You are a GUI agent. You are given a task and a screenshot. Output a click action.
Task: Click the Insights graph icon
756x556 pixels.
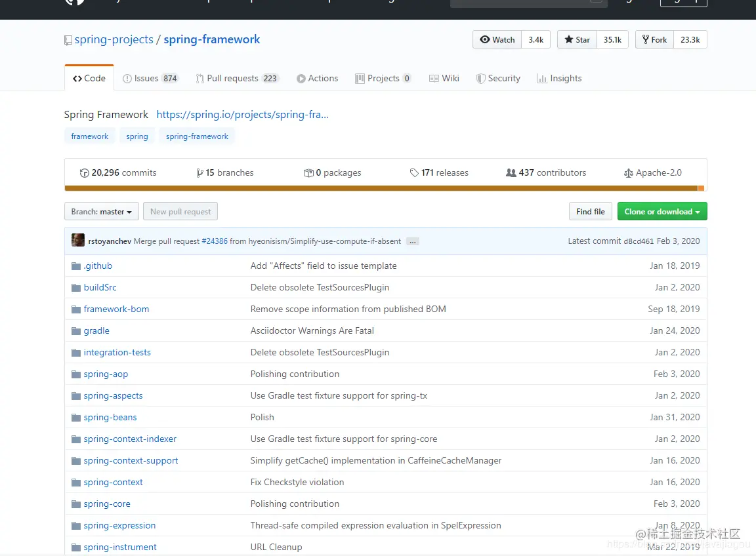(x=542, y=79)
